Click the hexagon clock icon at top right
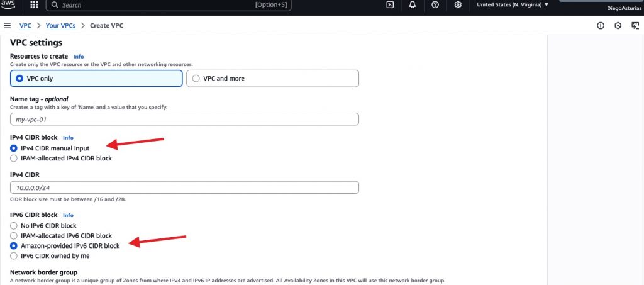The height and width of the screenshot is (285, 644). point(618,26)
